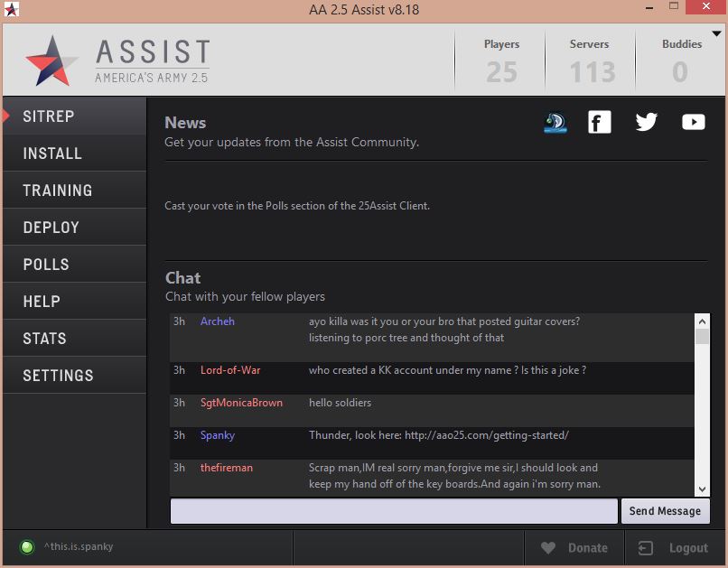Viewport: 728px width, 568px height.
Task: Click the Buddies count 0
Action: click(680, 72)
